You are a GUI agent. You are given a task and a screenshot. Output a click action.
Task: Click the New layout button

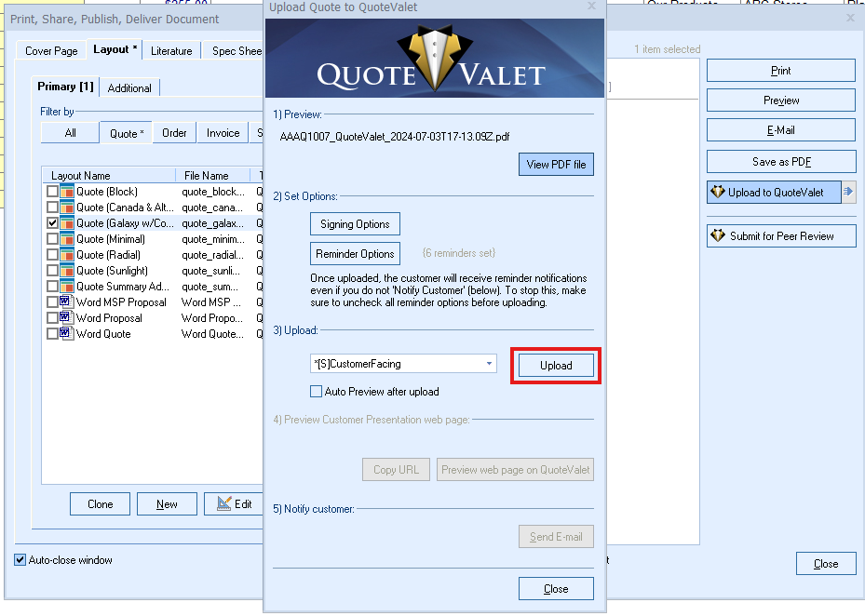click(167, 504)
